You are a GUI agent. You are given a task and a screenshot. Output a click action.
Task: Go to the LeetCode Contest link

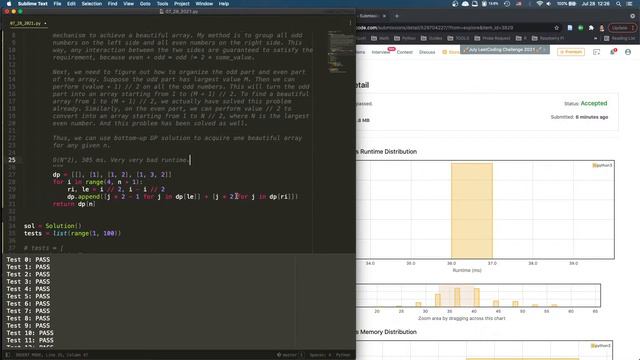[404, 52]
